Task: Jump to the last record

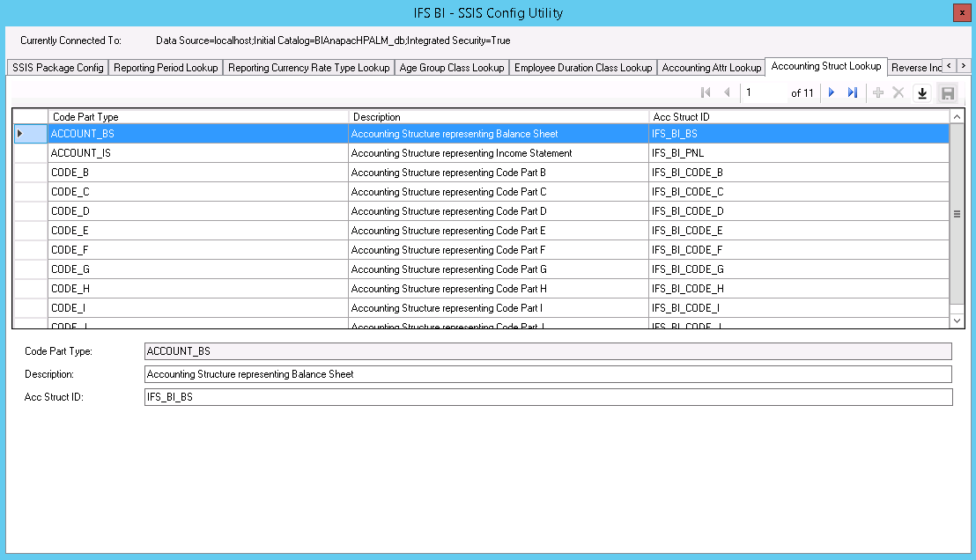Action: tap(853, 92)
